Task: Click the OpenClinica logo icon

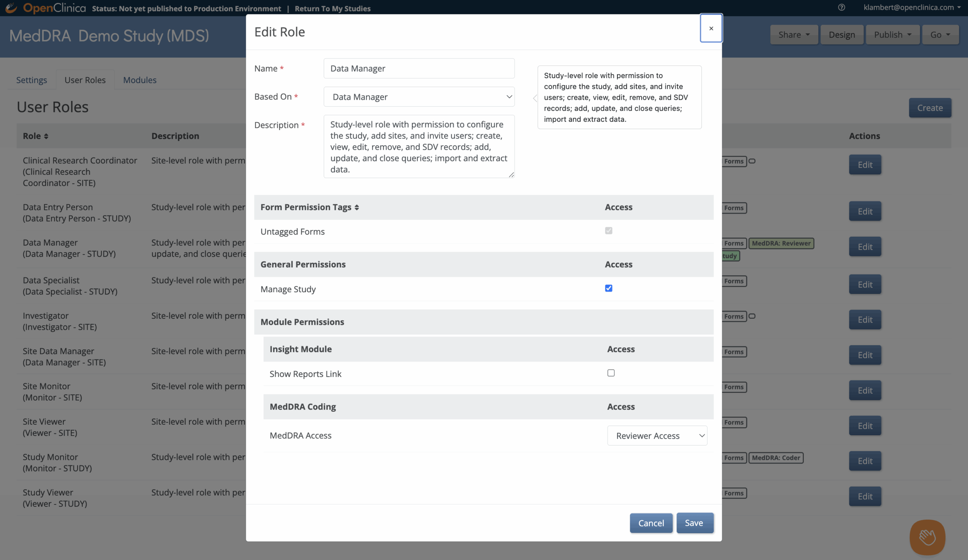Action: point(11,8)
